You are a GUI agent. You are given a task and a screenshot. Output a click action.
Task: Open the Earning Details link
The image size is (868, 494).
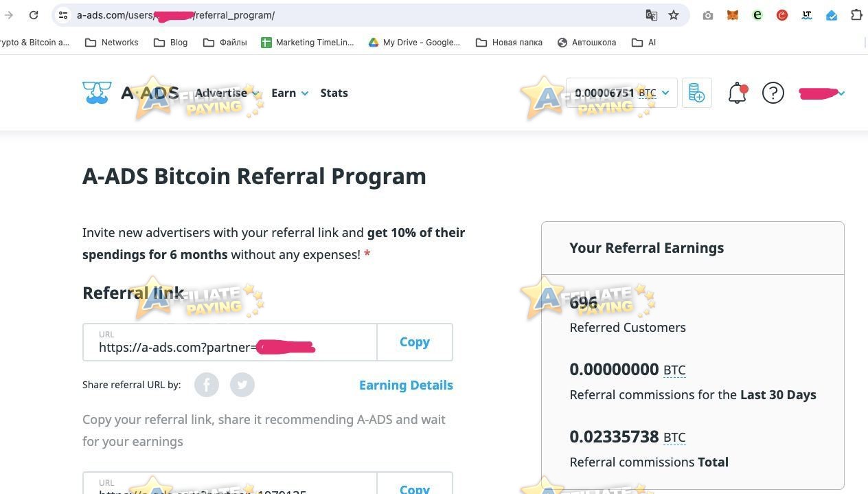[x=406, y=385]
